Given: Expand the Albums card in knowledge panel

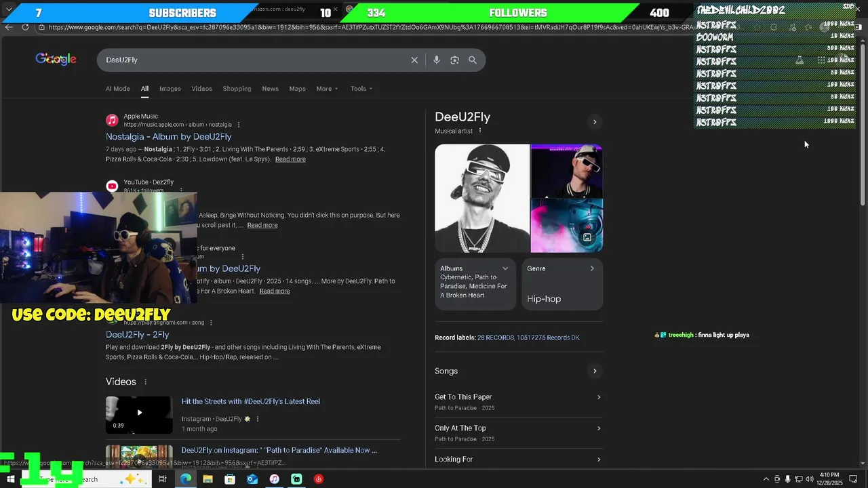Looking at the screenshot, I should pos(505,268).
